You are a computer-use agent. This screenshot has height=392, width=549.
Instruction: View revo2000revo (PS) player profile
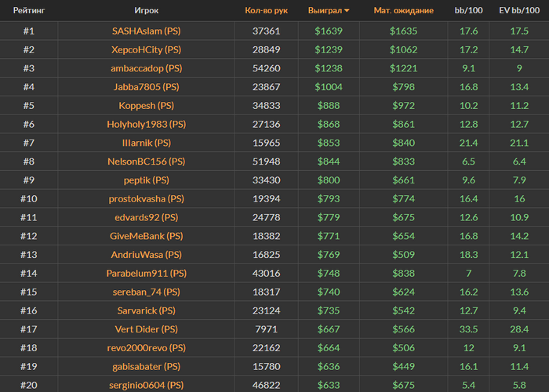click(147, 348)
